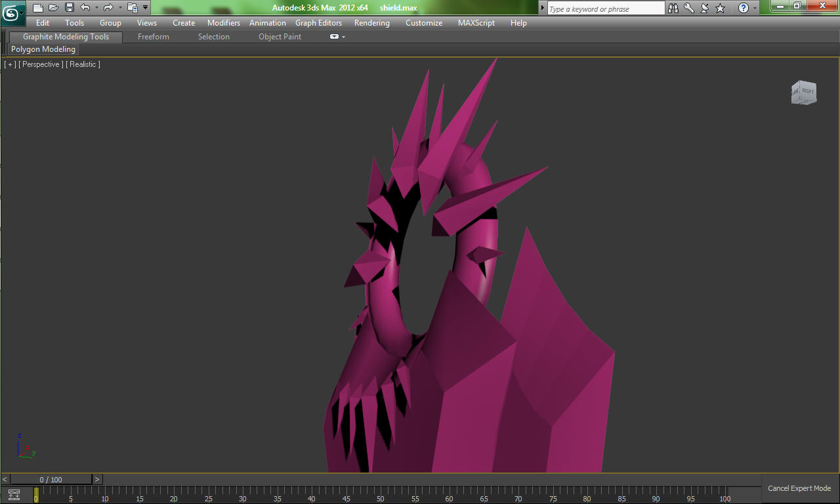Image resolution: width=840 pixels, height=504 pixels.
Task: Open the Tools menu
Action: pos(75,23)
